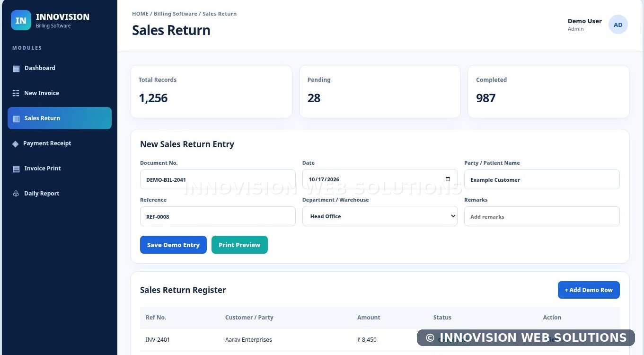Open the AD user avatar
The image size is (644, 355).
618,25
